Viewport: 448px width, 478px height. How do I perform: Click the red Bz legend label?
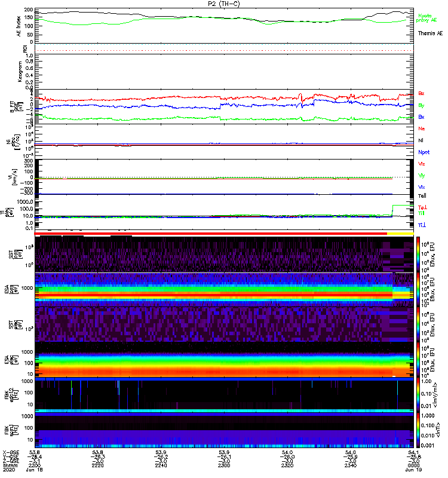click(x=421, y=93)
